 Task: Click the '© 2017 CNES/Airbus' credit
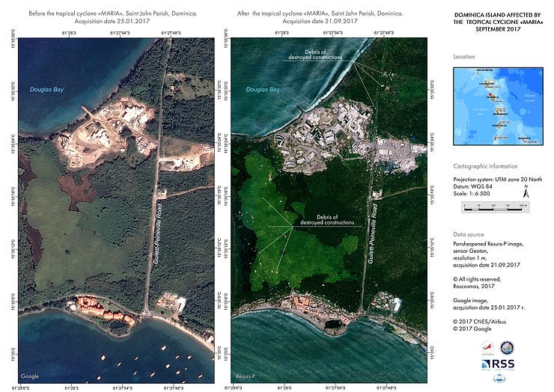tap(479, 322)
